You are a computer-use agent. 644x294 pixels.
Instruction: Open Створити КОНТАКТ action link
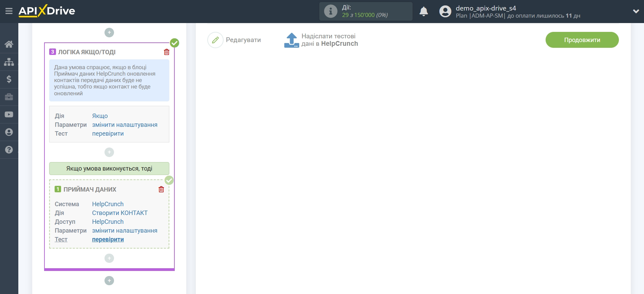120,213
